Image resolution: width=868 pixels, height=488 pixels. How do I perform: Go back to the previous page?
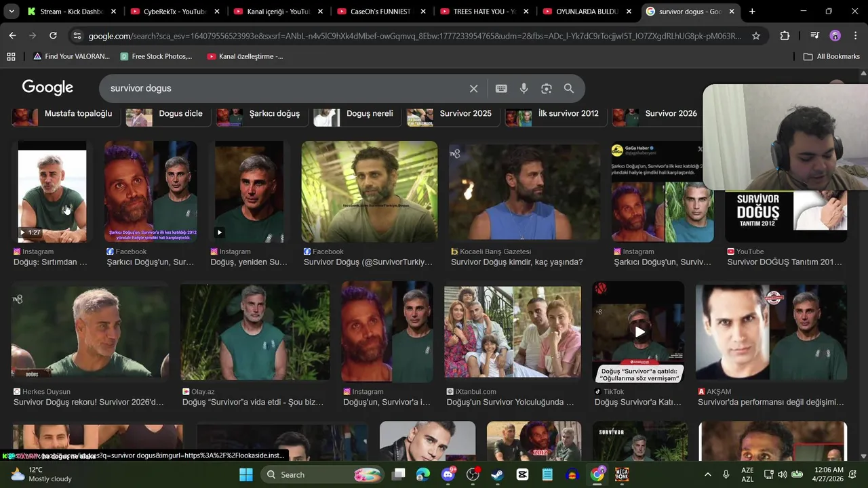[x=12, y=36]
